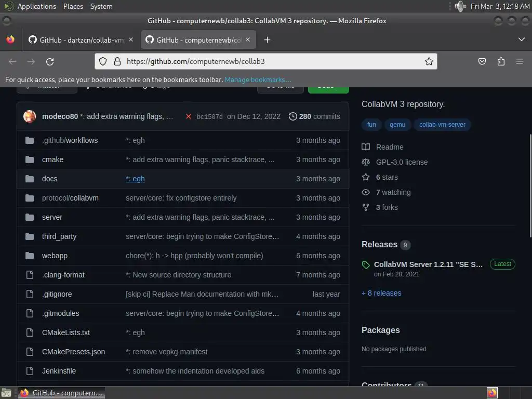Open commit hash bc1507d

tap(210, 117)
